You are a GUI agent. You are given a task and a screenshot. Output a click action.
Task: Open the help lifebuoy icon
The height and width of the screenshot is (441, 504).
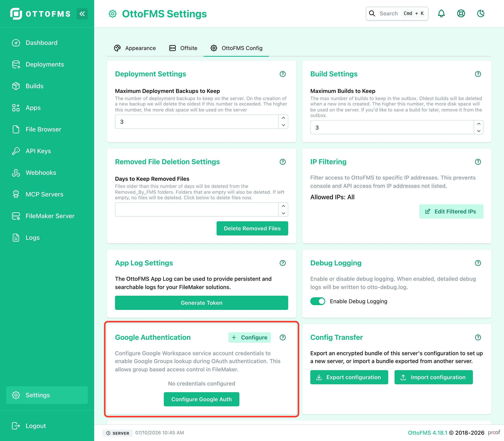[x=461, y=14]
